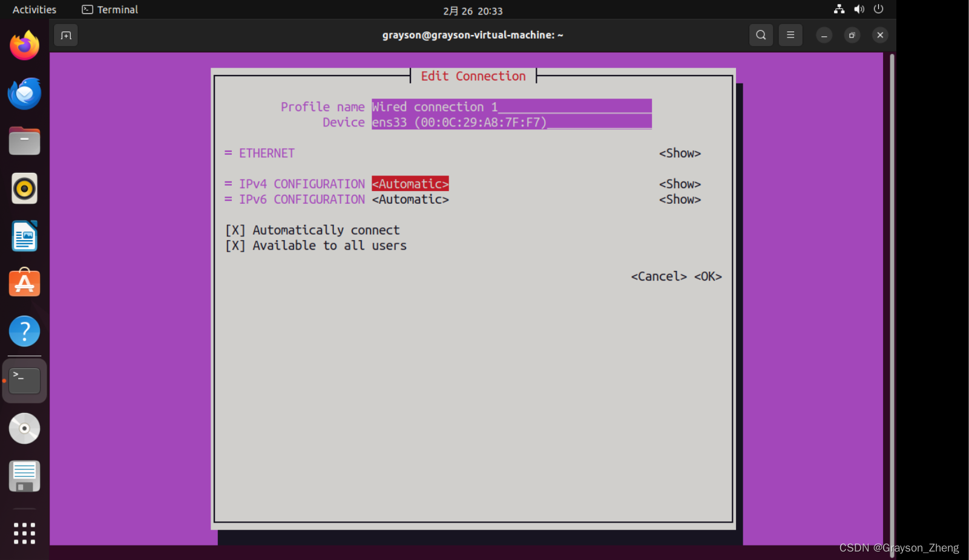Open the Help icon in dock
Screen dimensions: 969x560
point(24,331)
